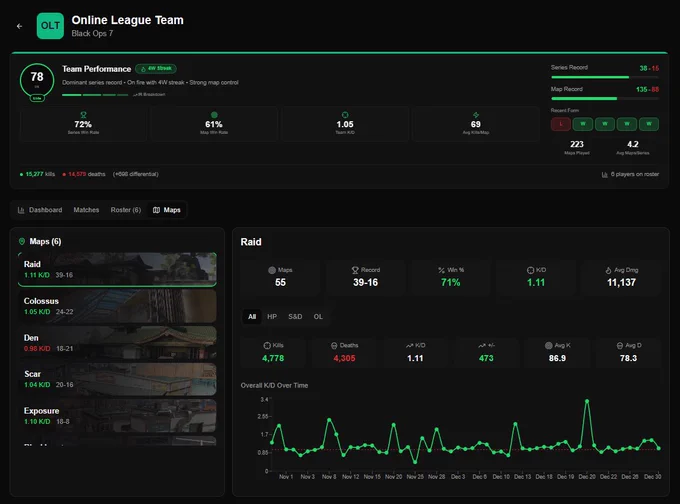Open the Dashboard tab
The width and height of the screenshot is (680, 504).
point(40,210)
